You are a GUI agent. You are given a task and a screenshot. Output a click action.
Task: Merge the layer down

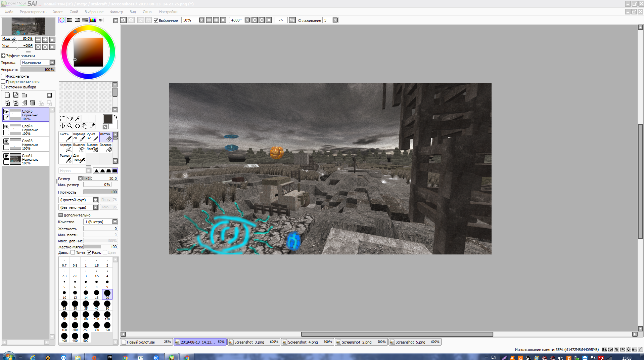7,103
